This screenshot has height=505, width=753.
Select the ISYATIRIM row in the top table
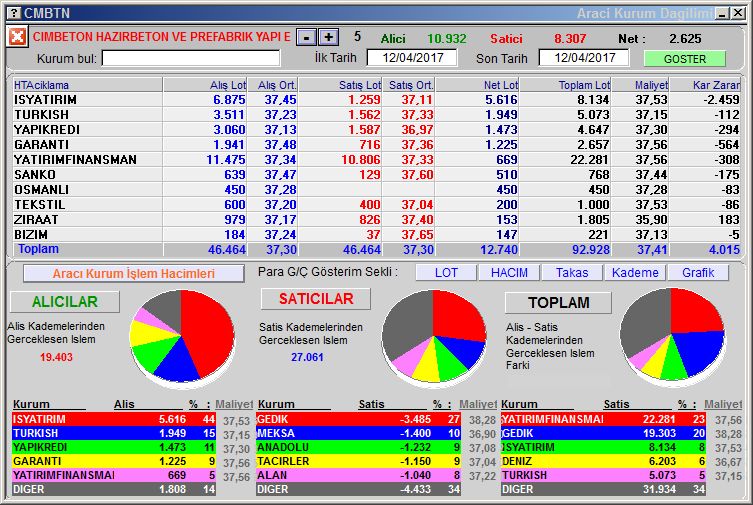[x=376, y=100]
